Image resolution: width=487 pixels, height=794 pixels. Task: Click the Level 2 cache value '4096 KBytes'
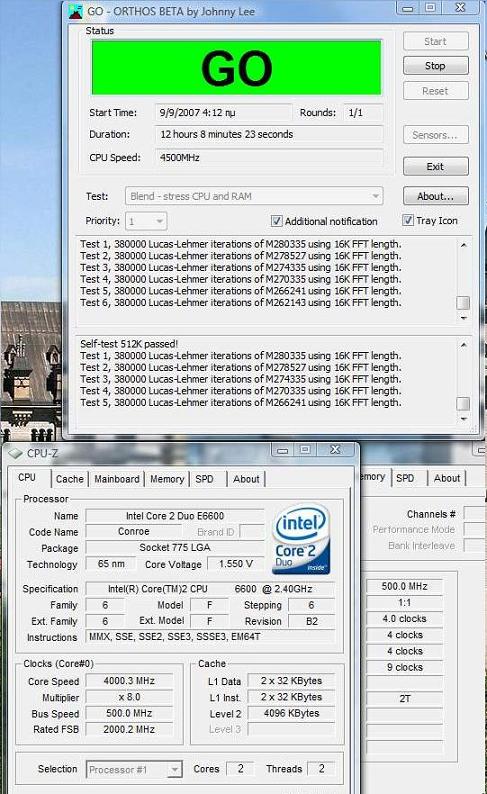(292, 713)
